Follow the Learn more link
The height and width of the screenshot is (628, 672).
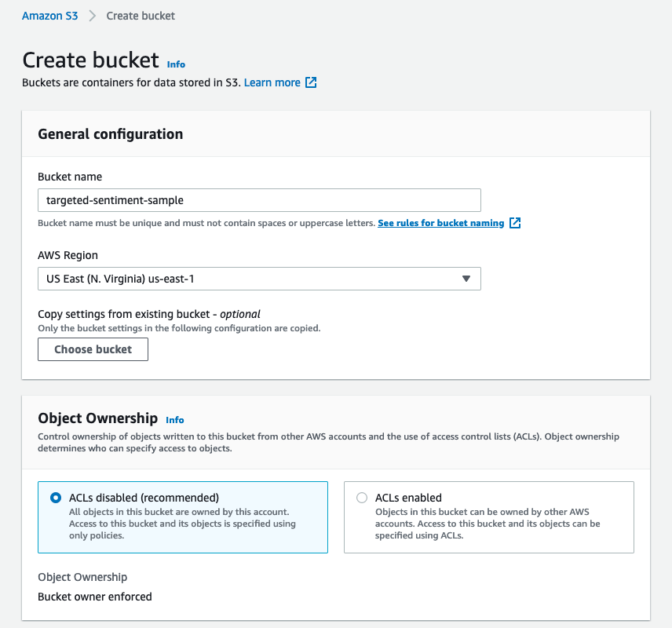click(x=272, y=82)
